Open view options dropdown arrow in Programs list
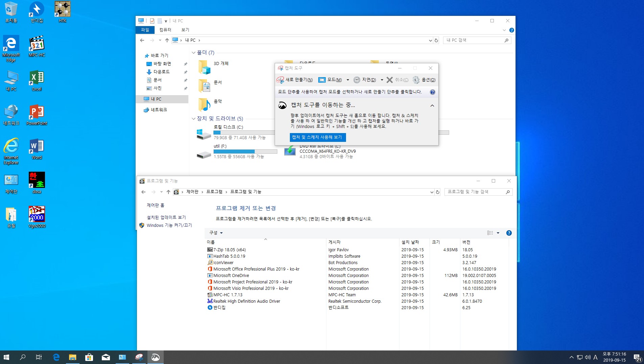Screen dimensions: 644x364 (498, 233)
